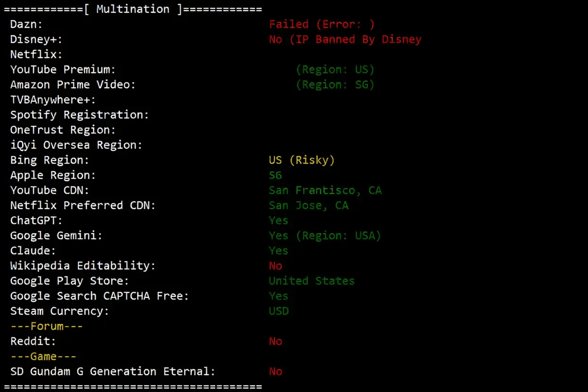Select 'No' result for SD Gundam
The image size is (588, 392).
[276, 371]
